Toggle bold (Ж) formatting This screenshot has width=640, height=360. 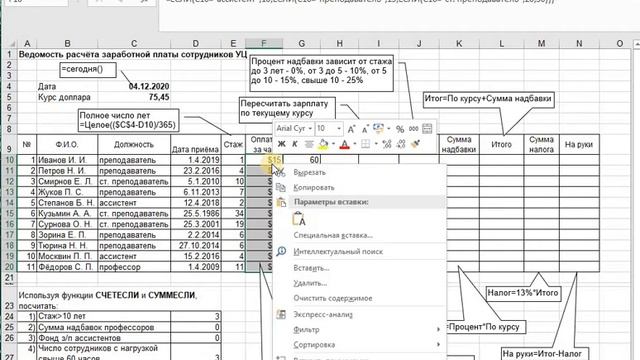click(281, 144)
